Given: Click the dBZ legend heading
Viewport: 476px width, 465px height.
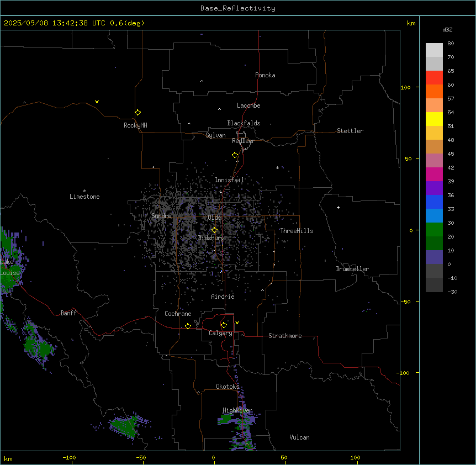Looking at the screenshot, I should point(447,29).
